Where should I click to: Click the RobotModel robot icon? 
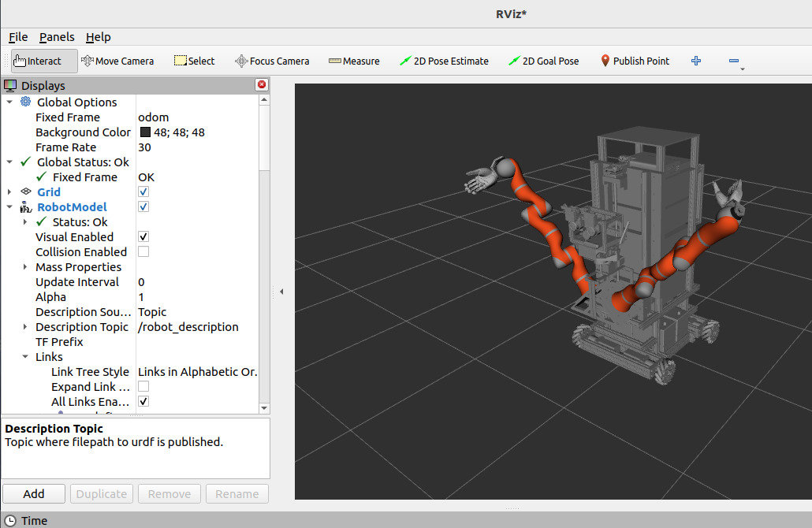25,207
